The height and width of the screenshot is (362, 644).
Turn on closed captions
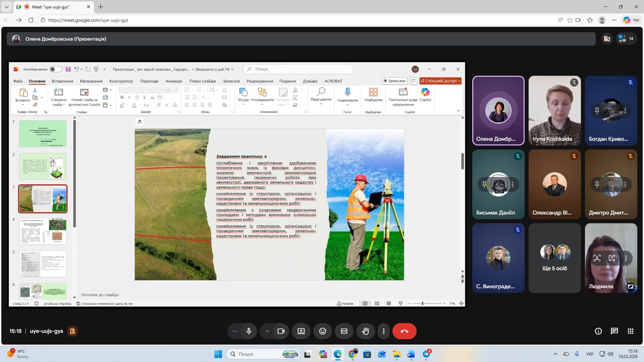click(344, 331)
